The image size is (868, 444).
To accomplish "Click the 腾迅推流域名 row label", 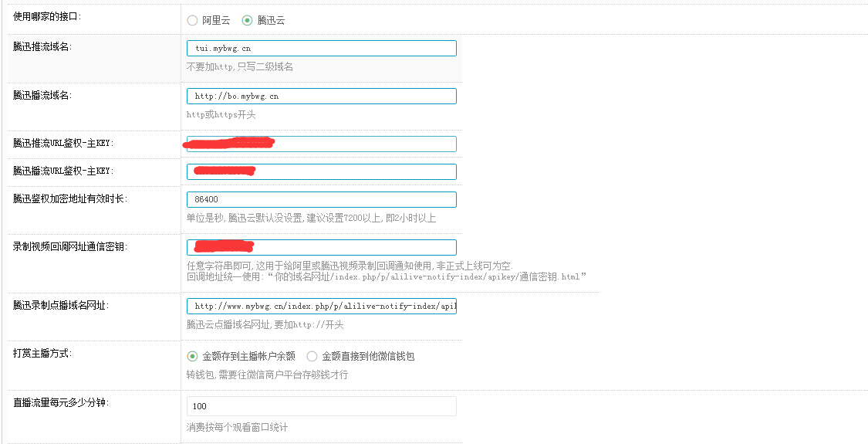I will [42, 47].
